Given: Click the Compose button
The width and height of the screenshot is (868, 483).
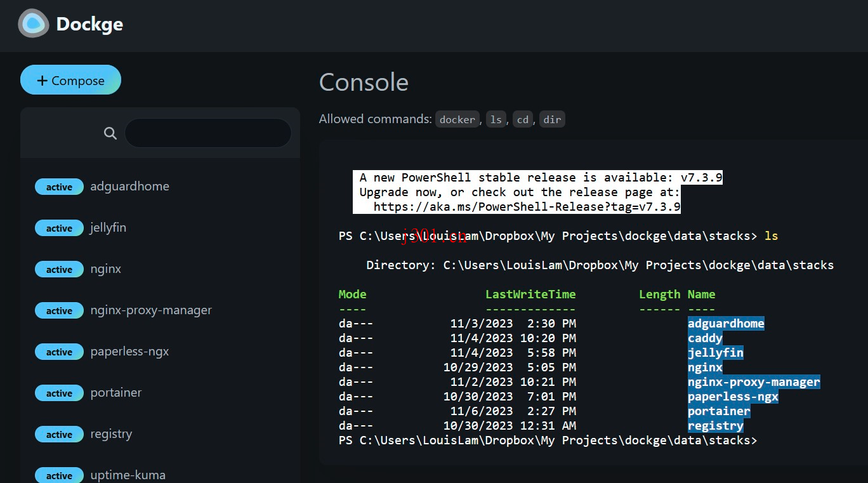Looking at the screenshot, I should tap(70, 80).
